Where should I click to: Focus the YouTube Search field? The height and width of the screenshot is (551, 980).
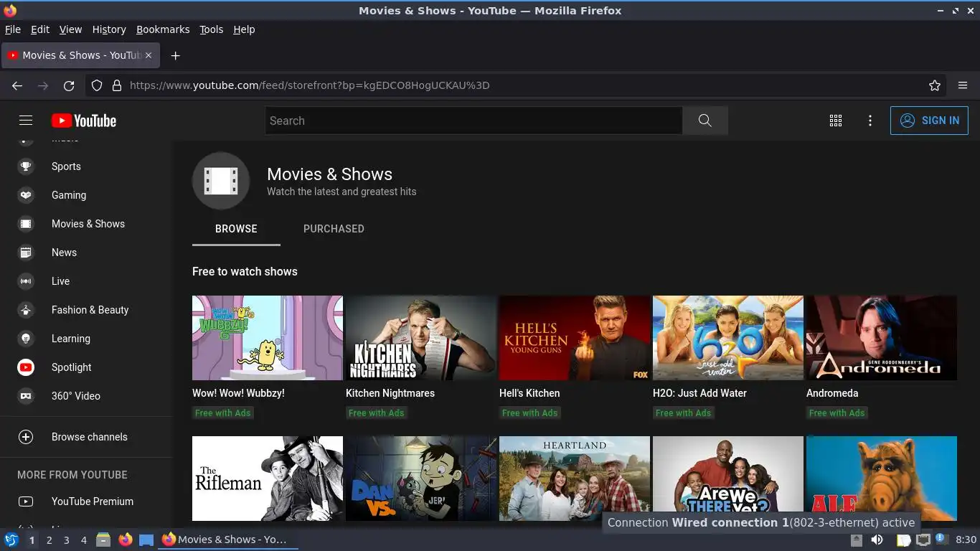click(473, 121)
